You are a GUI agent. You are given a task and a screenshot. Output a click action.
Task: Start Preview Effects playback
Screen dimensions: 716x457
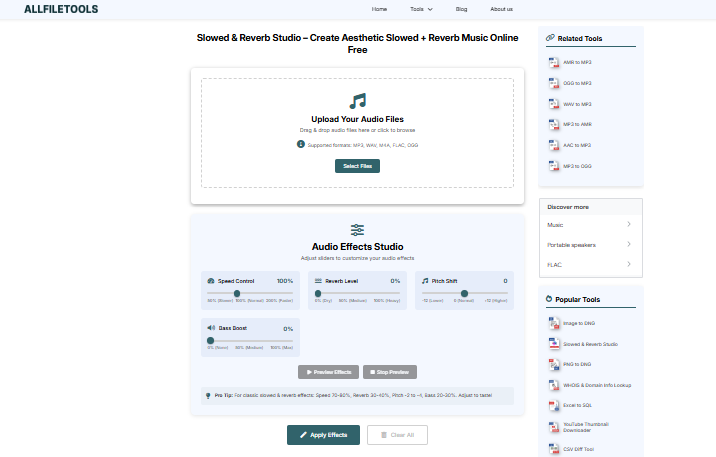pyautogui.click(x=328, y=372)
